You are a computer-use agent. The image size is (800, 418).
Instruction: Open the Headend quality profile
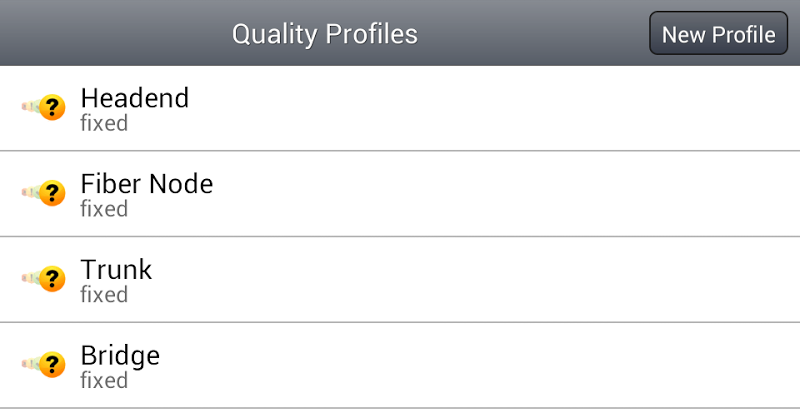pos(134,98)
